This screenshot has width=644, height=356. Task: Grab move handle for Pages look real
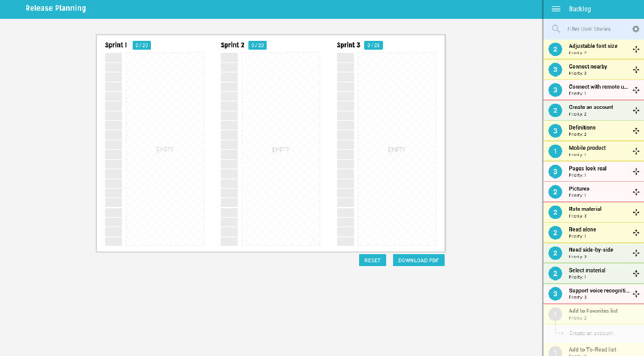[636, 172]
